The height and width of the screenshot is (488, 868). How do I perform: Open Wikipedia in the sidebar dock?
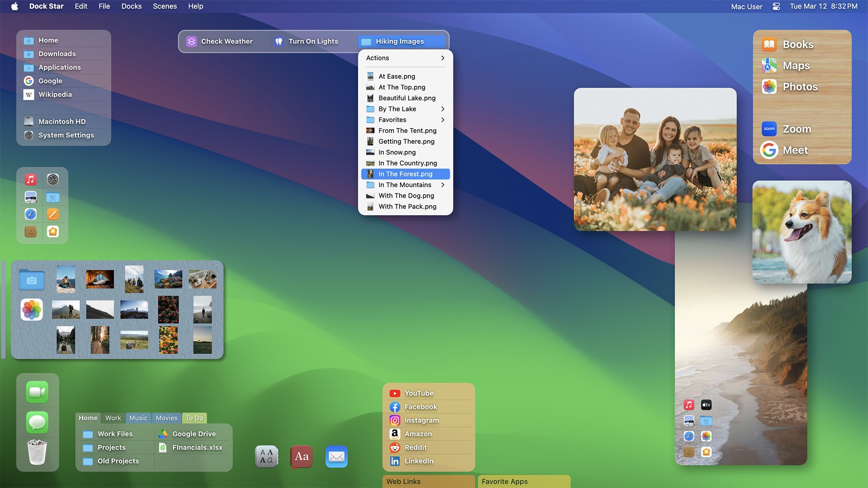[64, 94]
